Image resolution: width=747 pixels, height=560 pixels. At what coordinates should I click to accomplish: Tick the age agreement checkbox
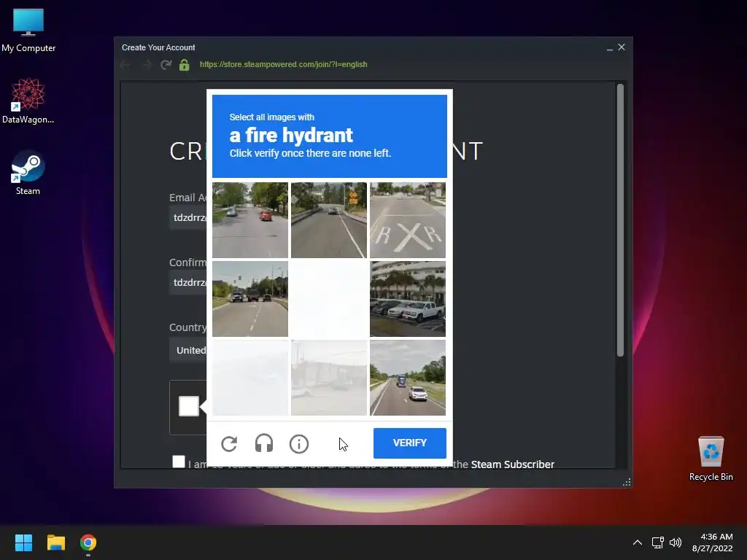pos(179,462)
